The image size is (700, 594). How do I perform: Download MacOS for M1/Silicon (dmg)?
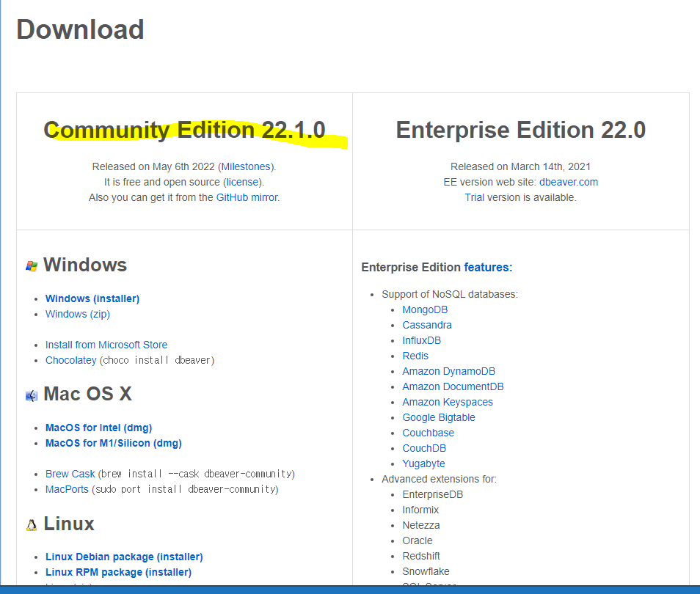pos(114,443)
